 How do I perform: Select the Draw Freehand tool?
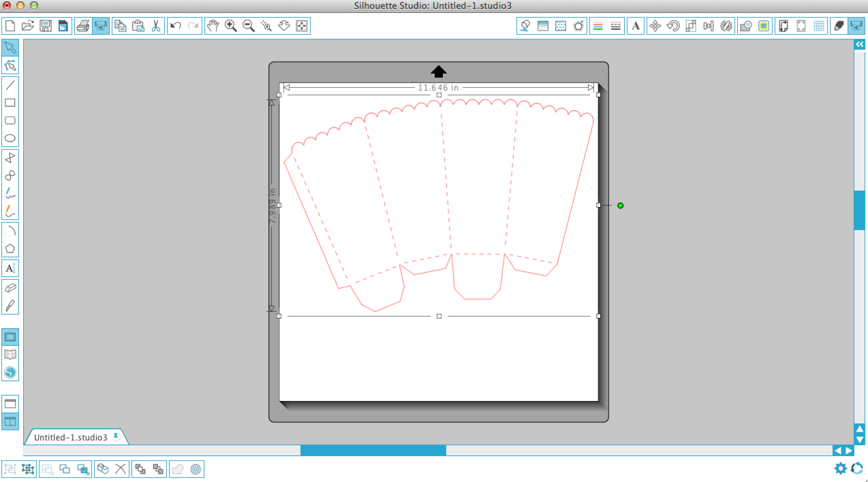coord(10,193)
